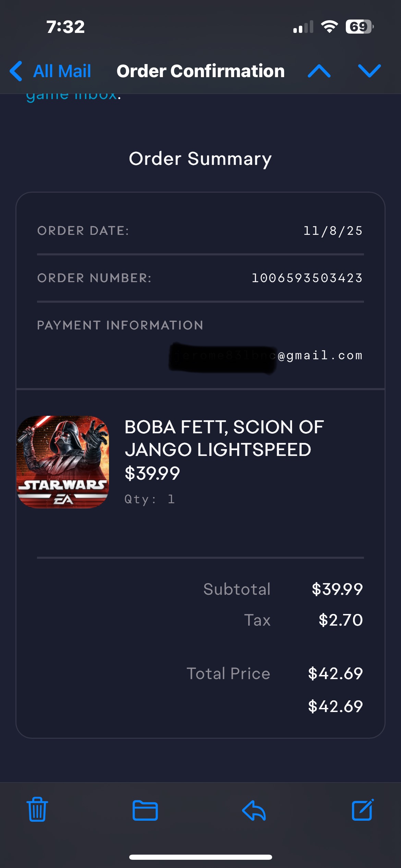The height and width of the screenshot is (868, 401).
Task: Tap the 7:32 clock in status bar
Action: [x=65, y=27]
